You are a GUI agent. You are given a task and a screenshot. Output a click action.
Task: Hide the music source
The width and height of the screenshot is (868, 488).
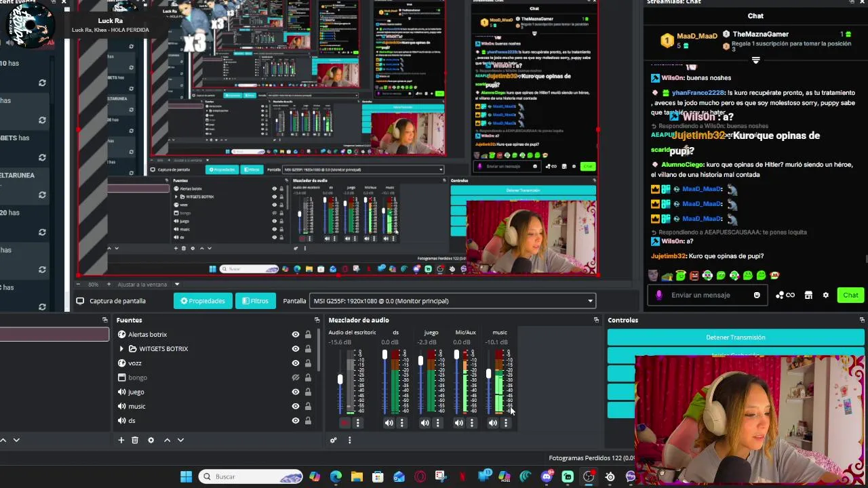(296, 406)
